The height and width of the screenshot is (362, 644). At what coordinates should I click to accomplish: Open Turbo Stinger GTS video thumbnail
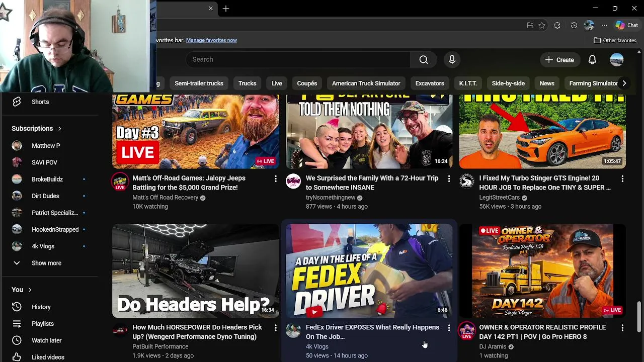542,132
